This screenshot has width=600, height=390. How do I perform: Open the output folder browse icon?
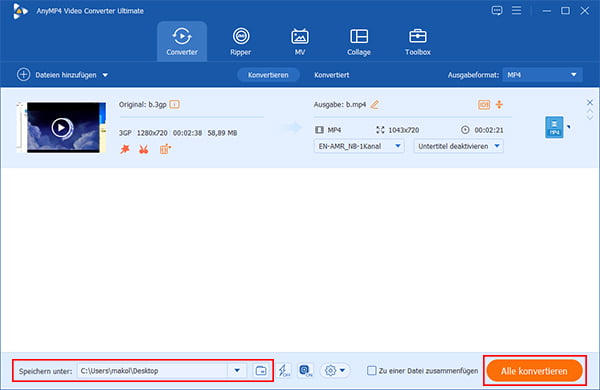click(261, 370)
